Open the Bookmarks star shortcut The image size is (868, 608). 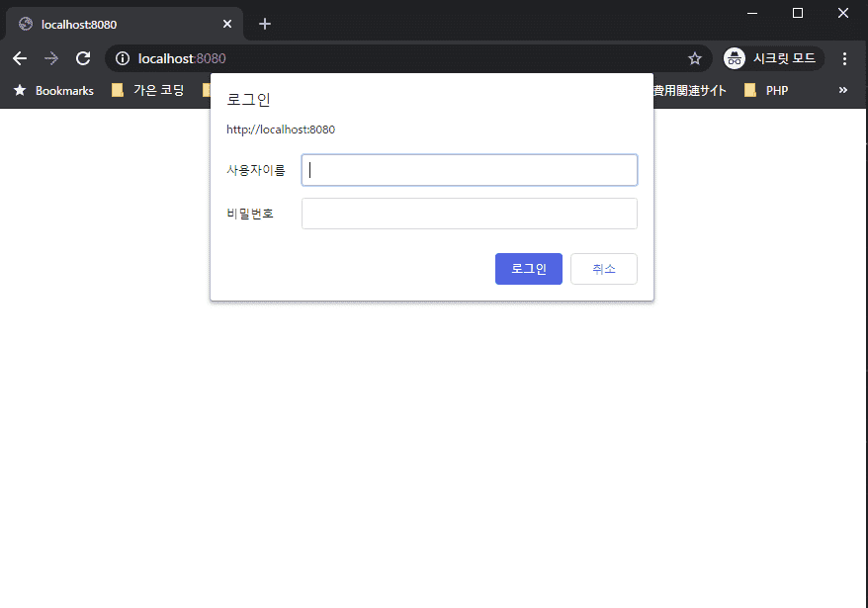(53, 90)
